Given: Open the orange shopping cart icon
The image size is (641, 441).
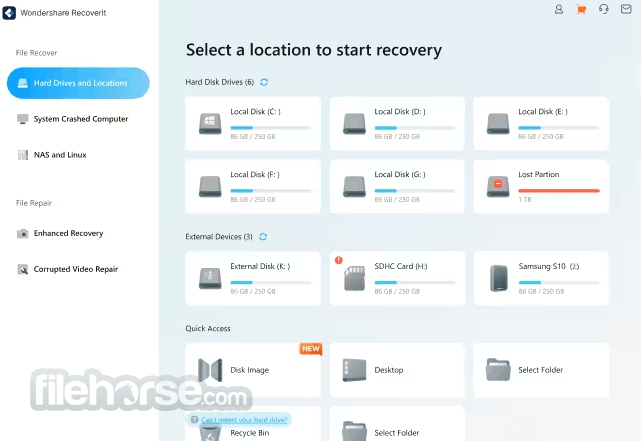Looking at the screenshot, I should [581, 9].
